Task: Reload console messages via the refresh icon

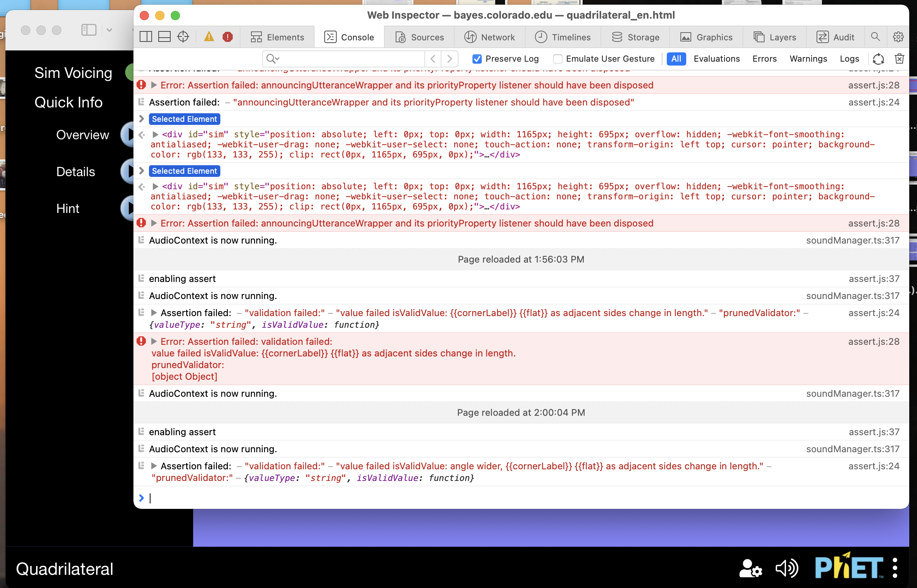Action: coord(878,59)
